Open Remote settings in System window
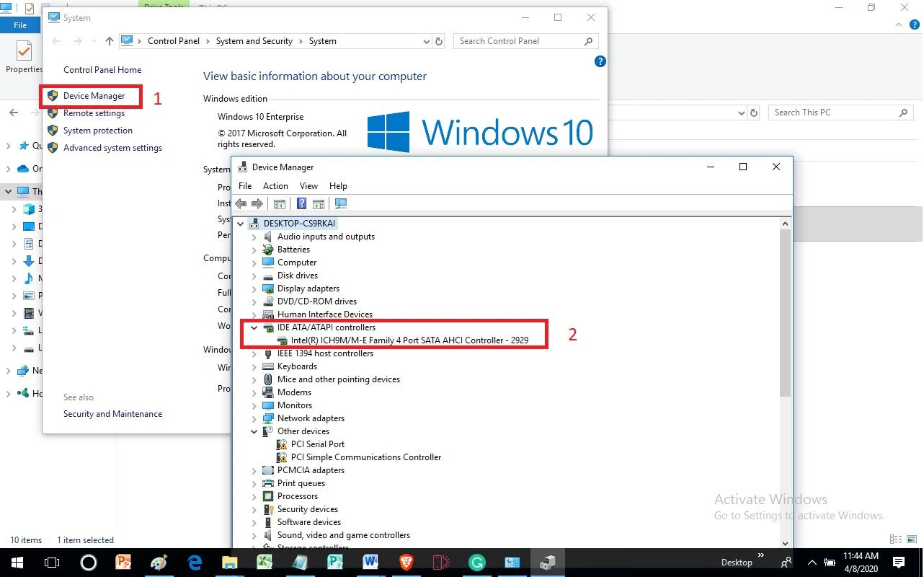 click(94, 113)
